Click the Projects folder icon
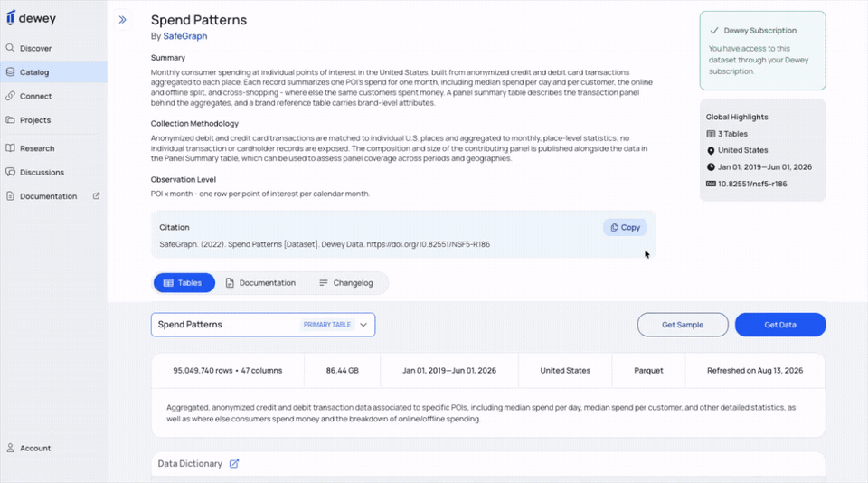The height and width of the screenshot is (483, 868). (10, 119)
